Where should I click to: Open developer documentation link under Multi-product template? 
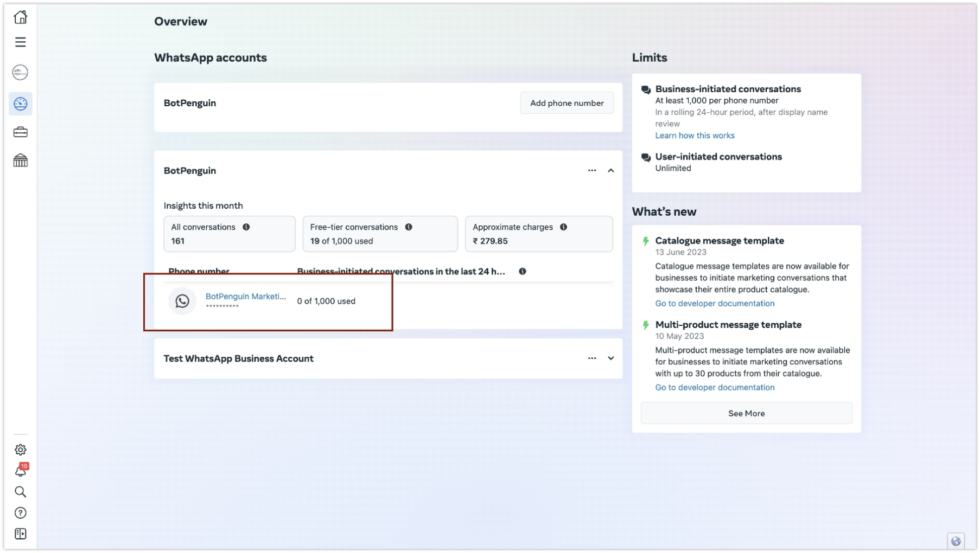tap(715, 388)
